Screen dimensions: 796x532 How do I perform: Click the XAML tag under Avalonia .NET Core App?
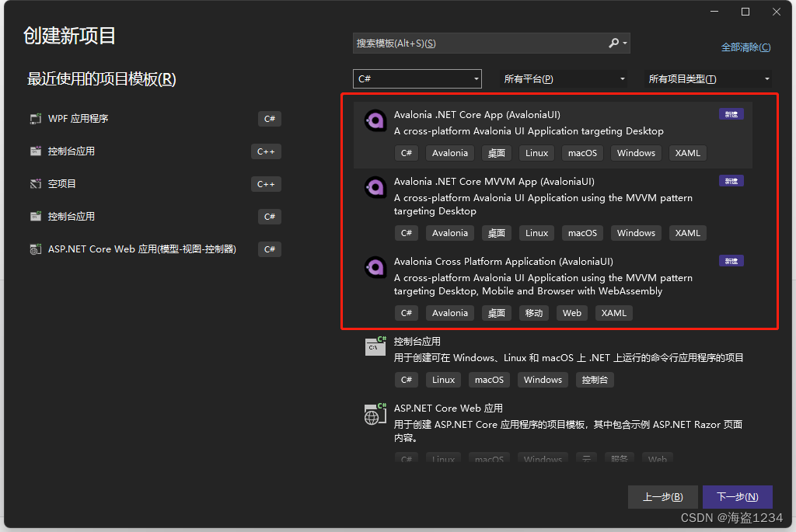click(688, 153)
